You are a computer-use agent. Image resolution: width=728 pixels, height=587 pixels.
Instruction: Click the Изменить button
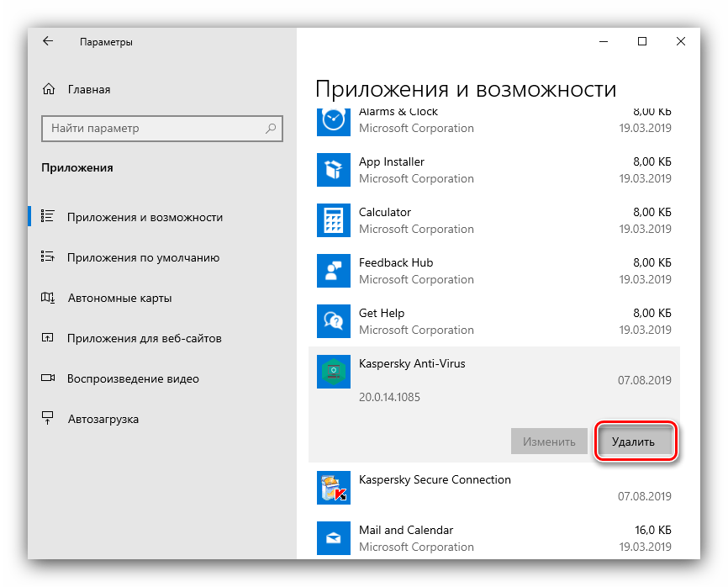tap(548, 442)
